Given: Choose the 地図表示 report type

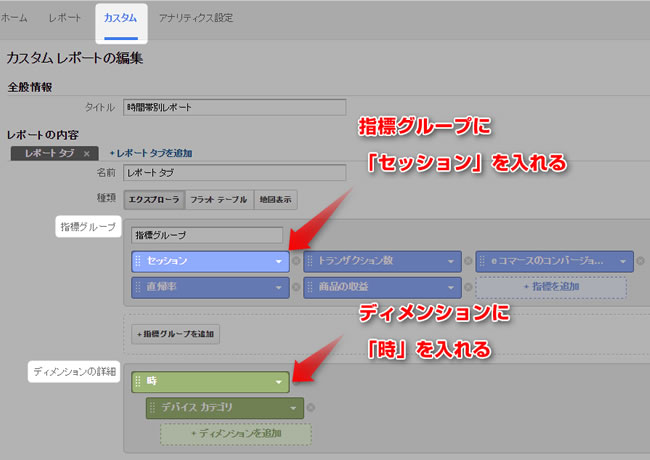Looking at the screenshot, I should pyautogui.click(x=277, y=199).
